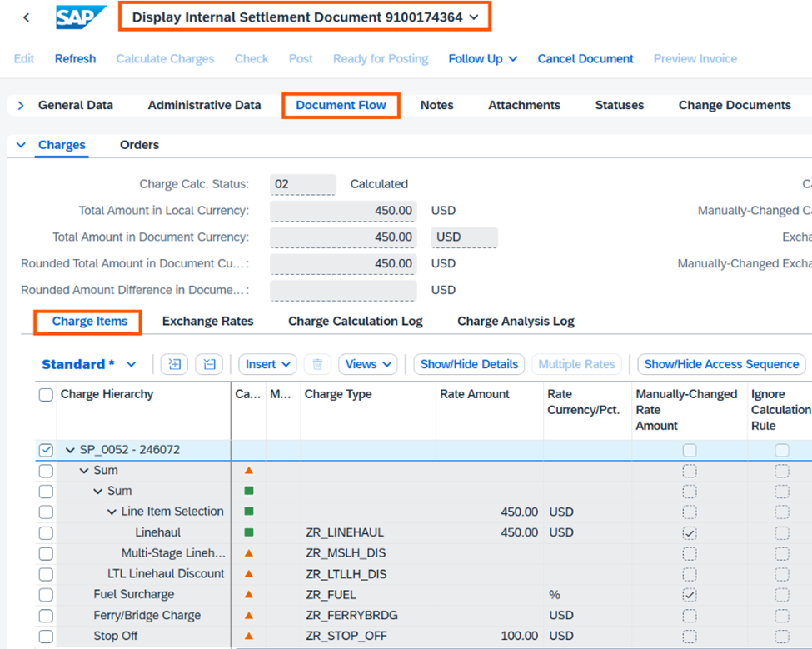812x649 pixels.
Task: Open the Views dropdown
Action: point(367,364)
